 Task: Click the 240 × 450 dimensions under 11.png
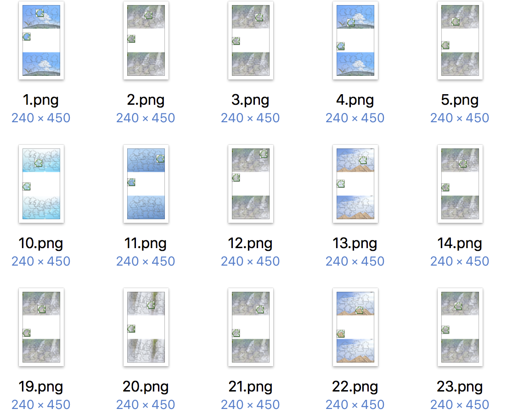pos(146,261)
